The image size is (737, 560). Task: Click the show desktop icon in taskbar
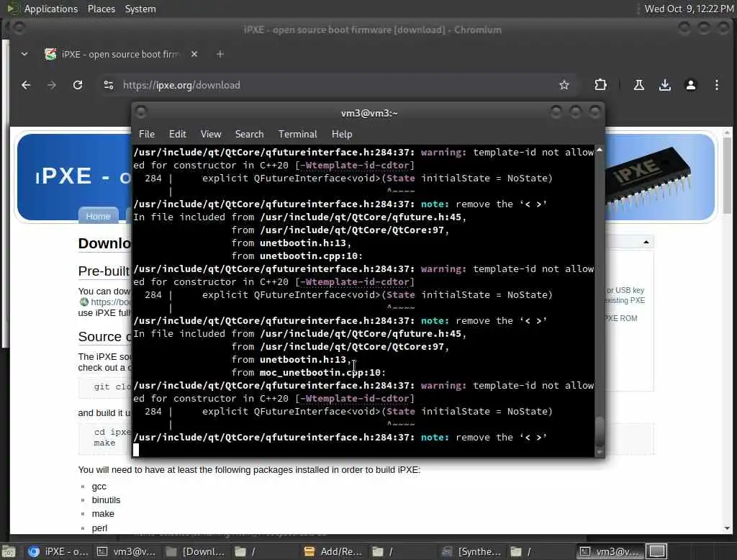(9, 551)
